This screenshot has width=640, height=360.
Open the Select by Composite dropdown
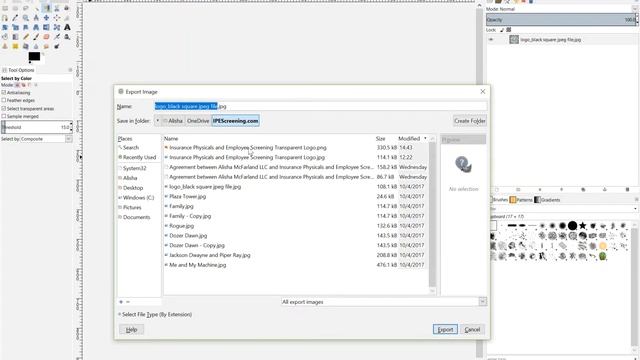point(69,139)
